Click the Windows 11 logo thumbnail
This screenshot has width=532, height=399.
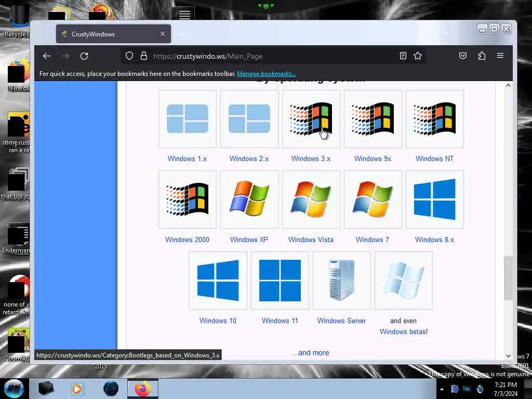point(280,281)
